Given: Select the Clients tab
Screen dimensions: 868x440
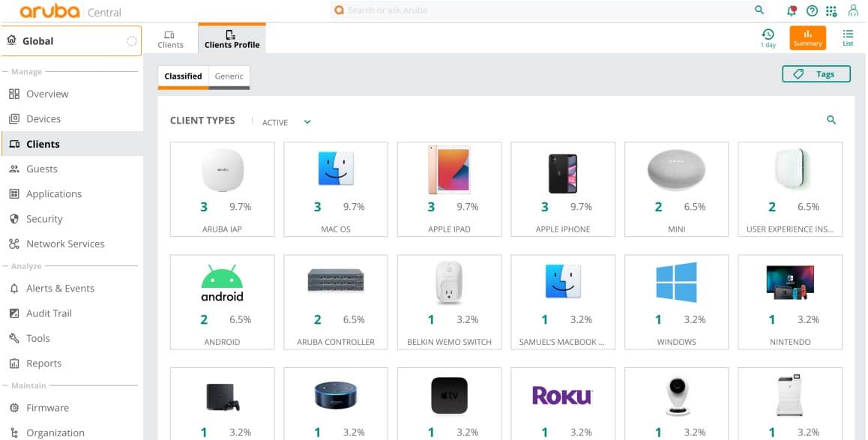Looking at the screenshot, I should [x=170, y=39].
